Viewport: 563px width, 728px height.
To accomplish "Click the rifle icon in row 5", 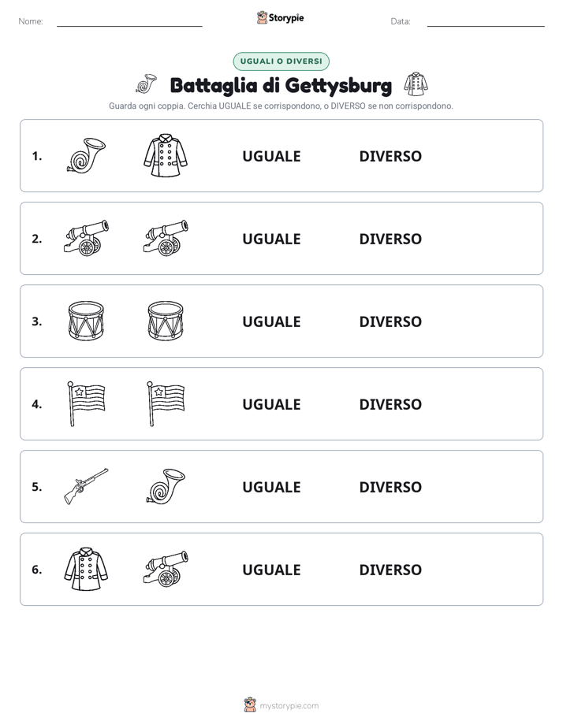I will click(86, 486).
